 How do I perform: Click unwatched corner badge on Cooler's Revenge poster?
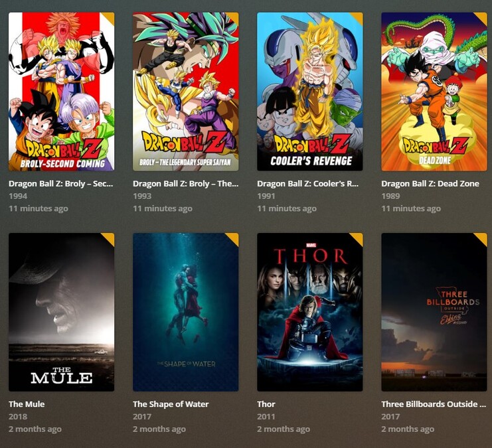tap(358, 17)
